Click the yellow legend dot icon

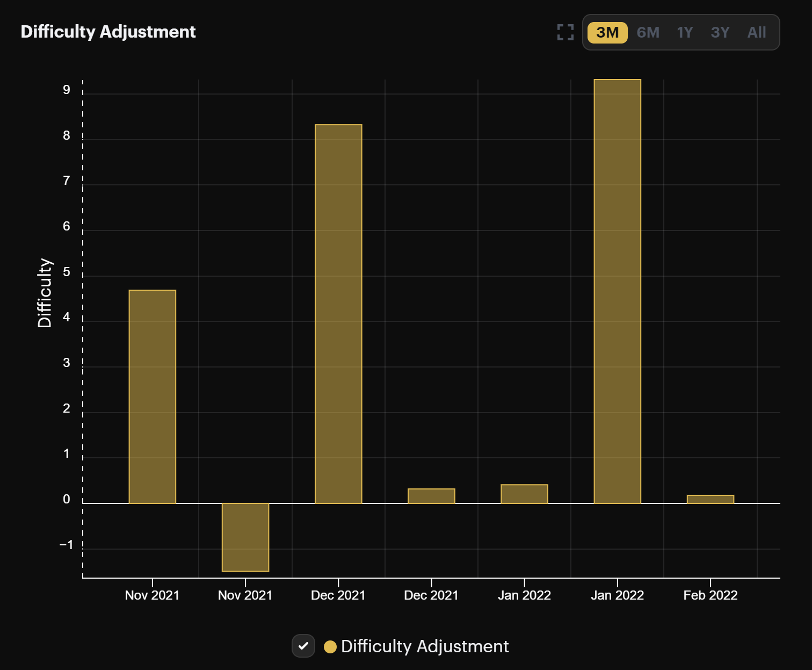(x=330, y=646)
